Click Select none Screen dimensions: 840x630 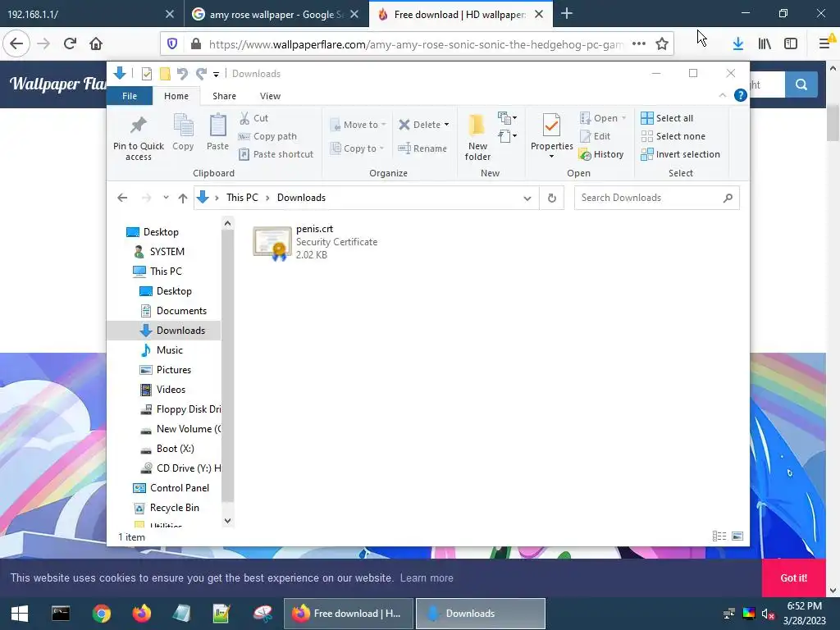click(x=673, y=136)
